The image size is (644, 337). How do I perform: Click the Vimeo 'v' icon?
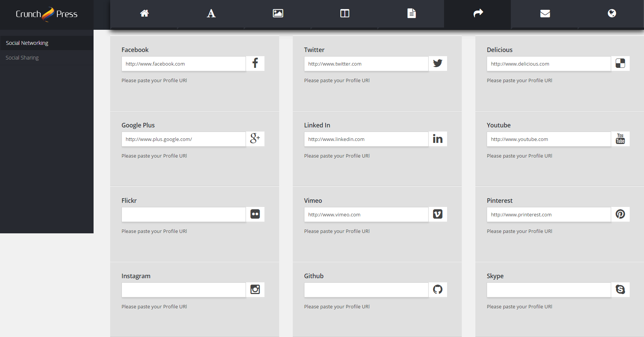438,214
